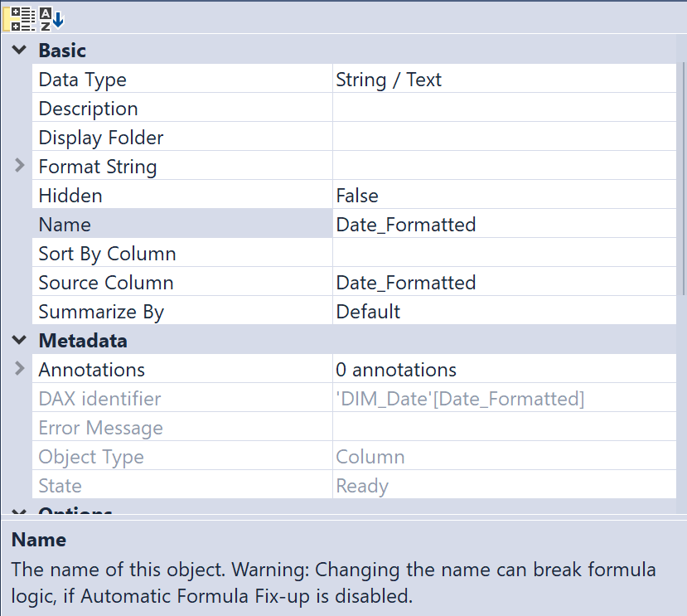Expand the Annotations property
This screenshot has height=616, width=687.
point(18,369)
